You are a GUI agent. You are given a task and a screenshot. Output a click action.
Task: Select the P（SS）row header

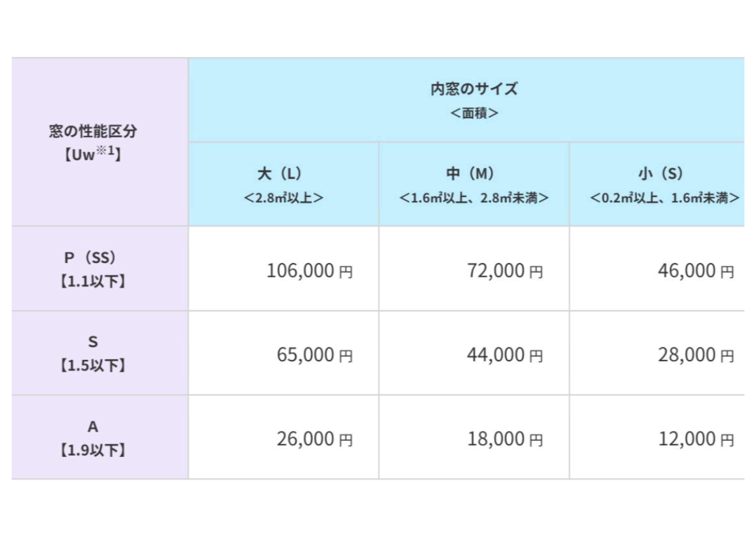click(100, 269)
